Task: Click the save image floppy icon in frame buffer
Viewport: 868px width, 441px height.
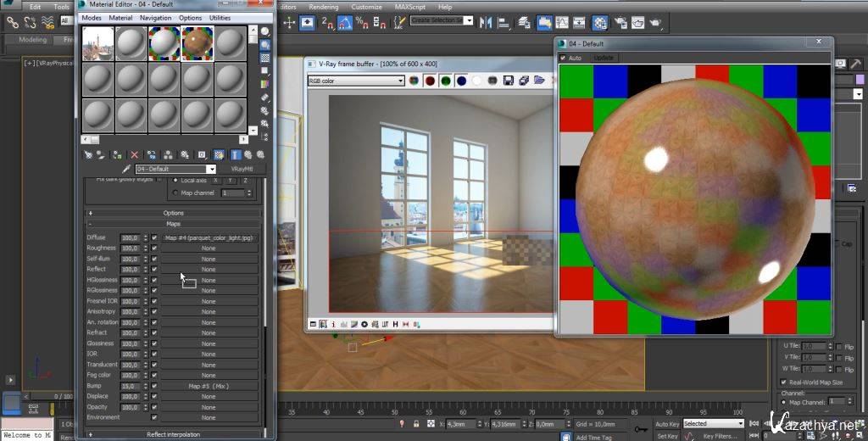Action: (x=508, y=81)
